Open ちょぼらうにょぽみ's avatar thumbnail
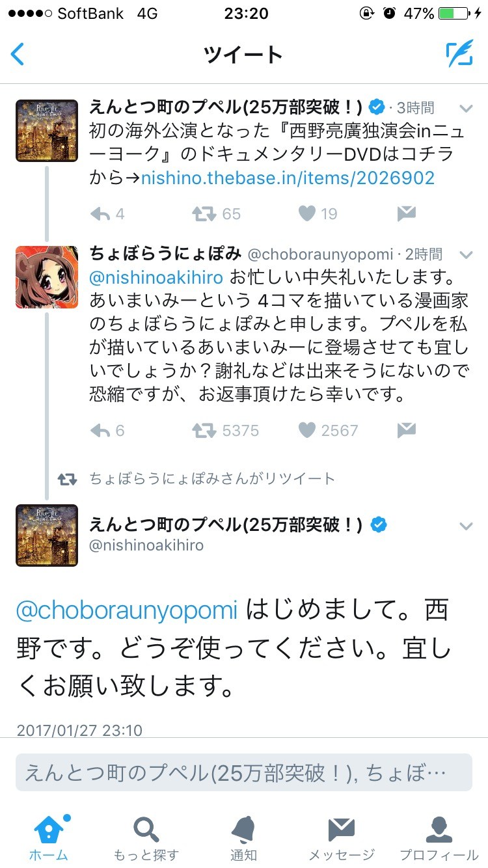 47,277
